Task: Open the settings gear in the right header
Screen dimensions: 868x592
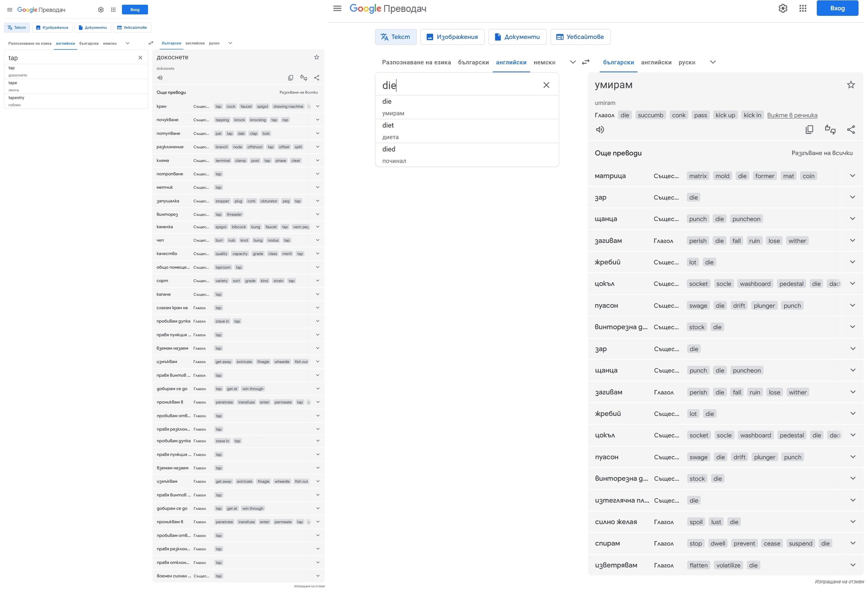Action: click(783, 8)
